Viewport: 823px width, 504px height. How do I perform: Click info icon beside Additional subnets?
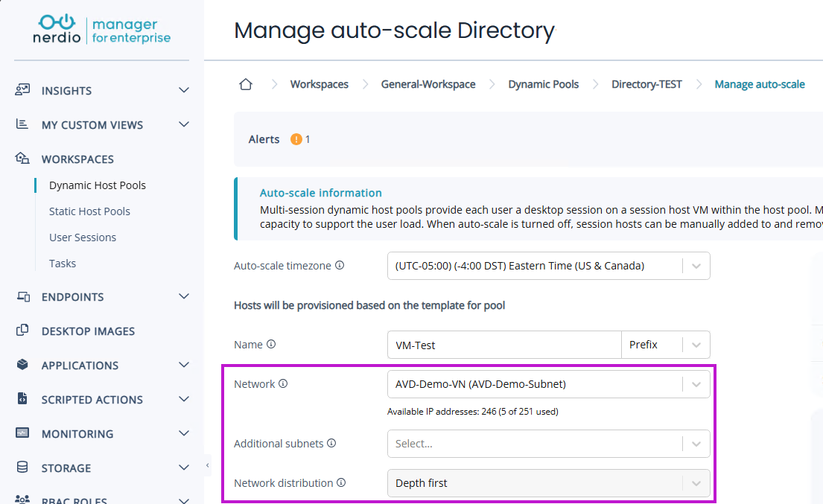(x=331, y=443)
